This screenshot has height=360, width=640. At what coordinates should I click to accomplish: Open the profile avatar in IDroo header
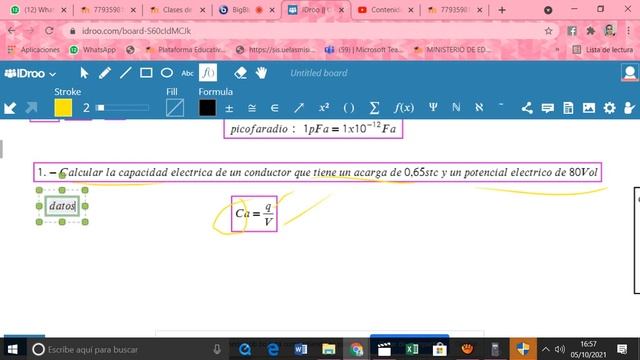pyautogui.click(x=630, y=73)
